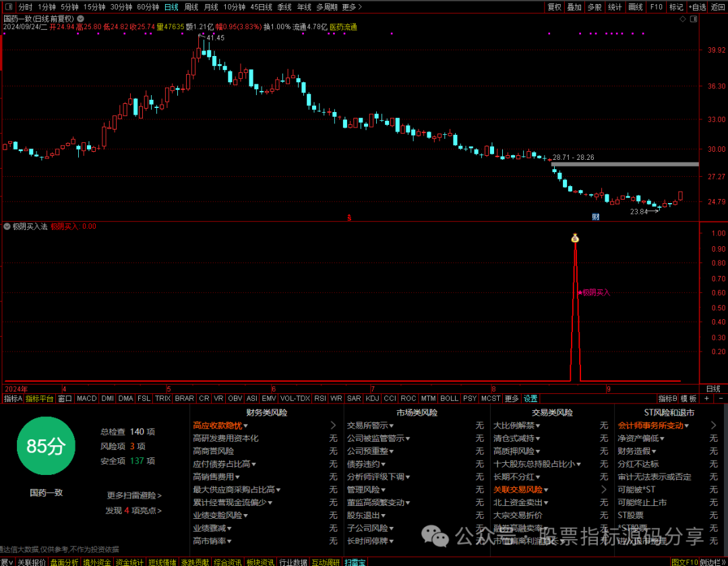Click the 图文F10 bottom-right tab
Screen dimensions: 728x566
[x=685, y=562]
